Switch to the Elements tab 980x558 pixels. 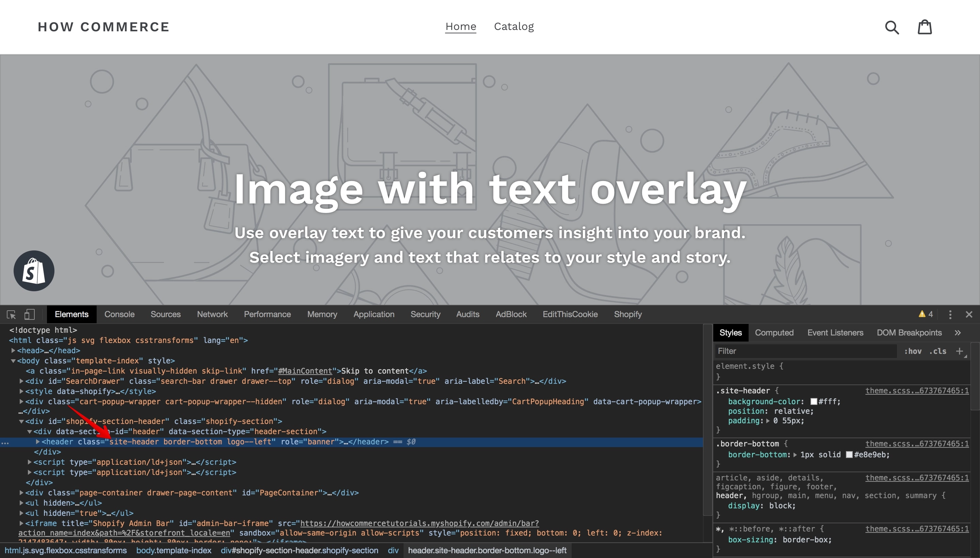point(72,314)
